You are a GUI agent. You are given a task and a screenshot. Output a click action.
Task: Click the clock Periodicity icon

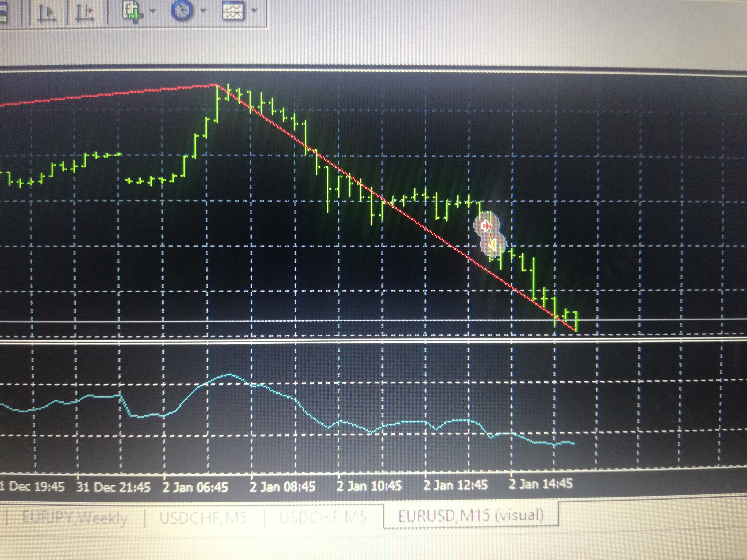(182, 11)
